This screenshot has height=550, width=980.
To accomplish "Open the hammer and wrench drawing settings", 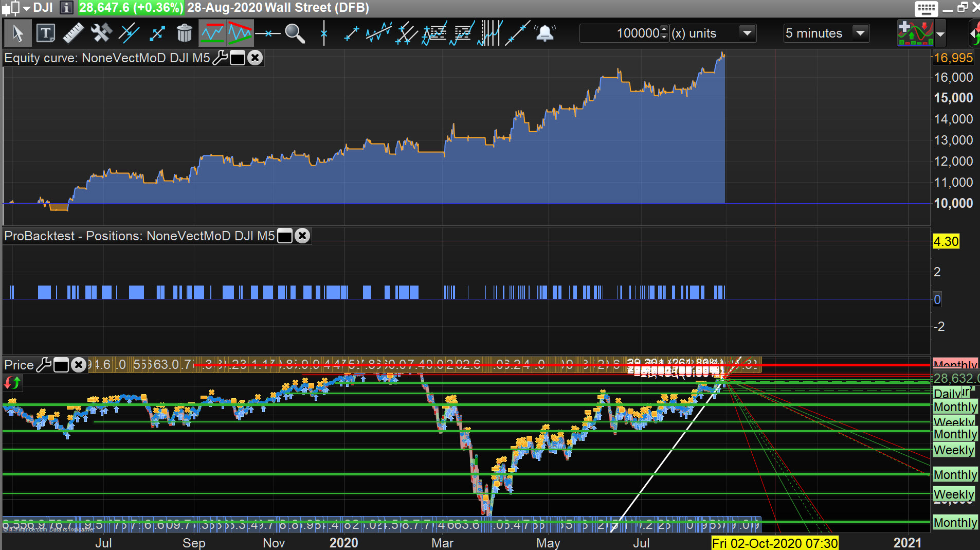I will pos(101,33).
